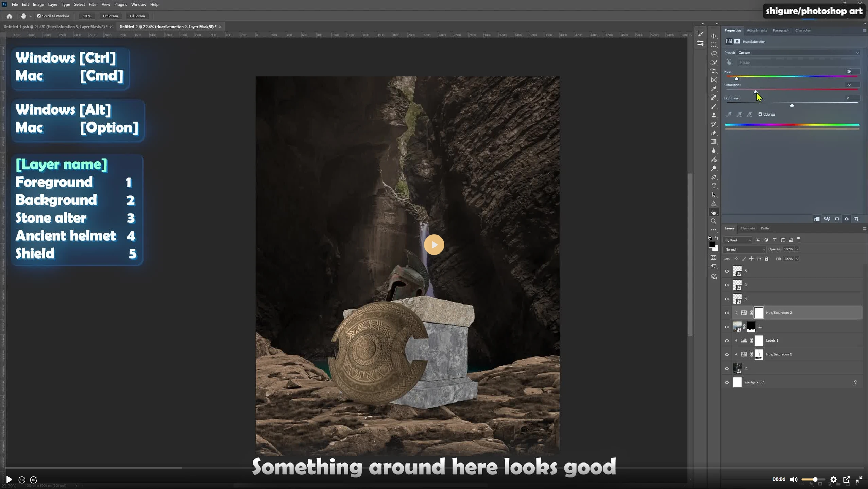
Task: Open the Opacity slider dropdown arrow
Action: [x=797, y=249]
